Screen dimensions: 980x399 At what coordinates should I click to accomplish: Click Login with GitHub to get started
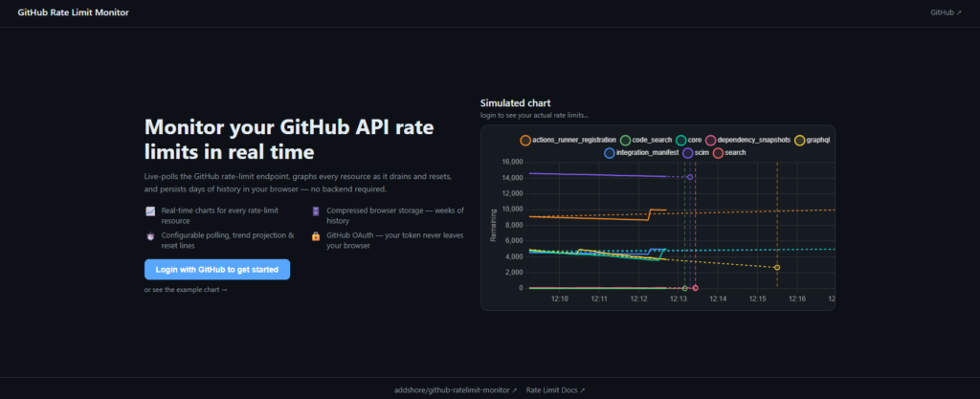tap(217, 269)
